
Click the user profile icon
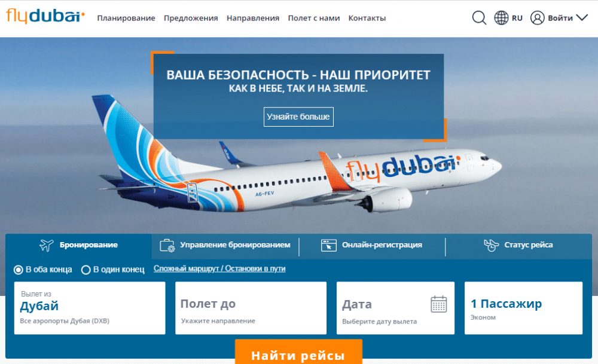537,18
